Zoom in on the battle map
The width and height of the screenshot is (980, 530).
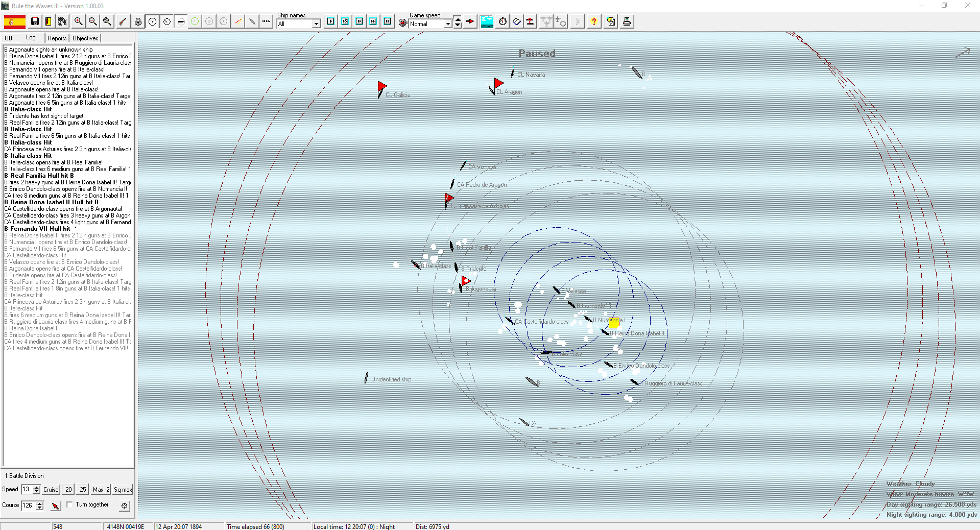(x=78, y=21)
